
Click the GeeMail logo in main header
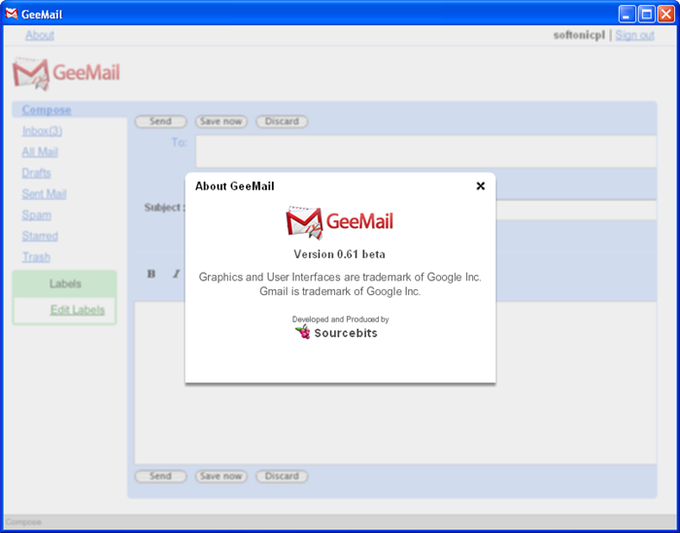click(x=66, y=73)
